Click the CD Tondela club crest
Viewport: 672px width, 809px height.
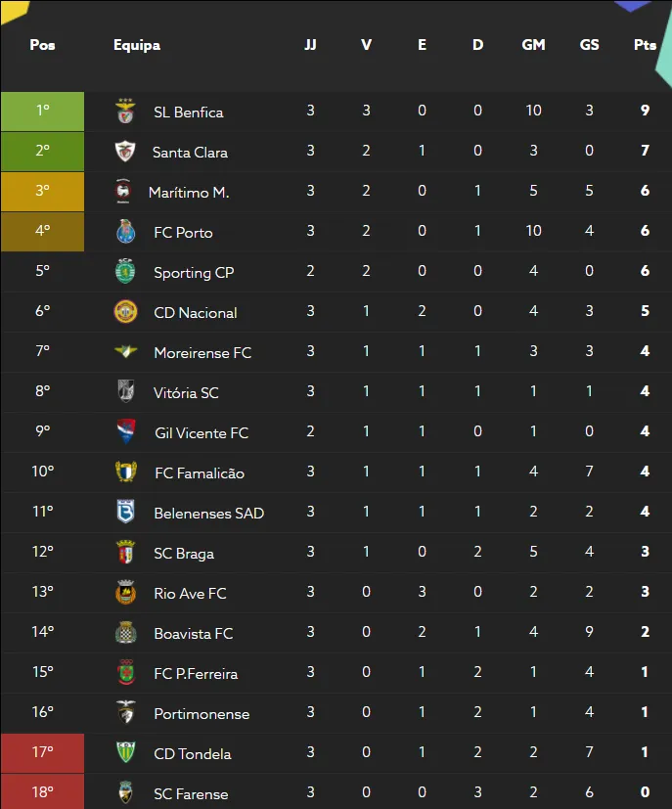[x=125, y=753]
